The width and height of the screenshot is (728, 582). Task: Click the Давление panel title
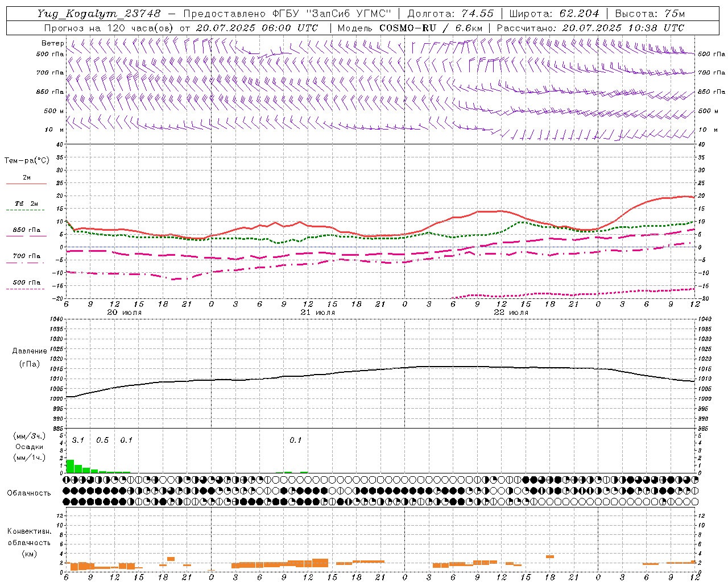pos(30,351)
